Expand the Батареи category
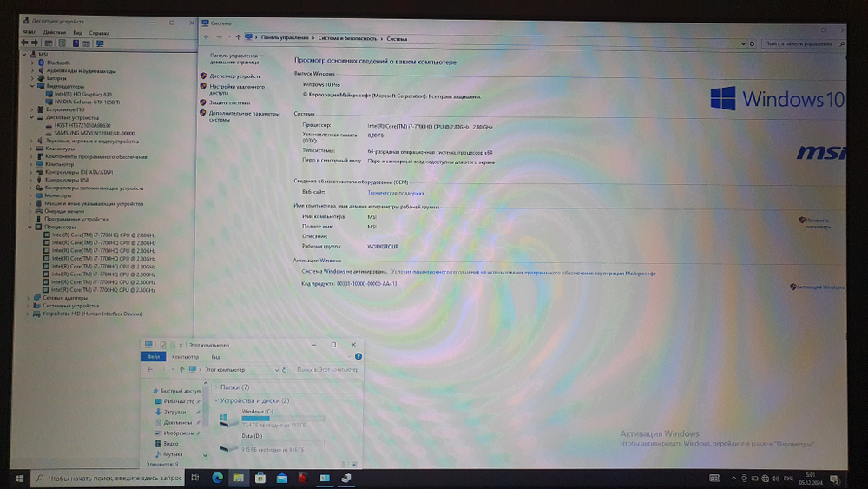Viewport: 868px width, 489px height. coord(32,78)
